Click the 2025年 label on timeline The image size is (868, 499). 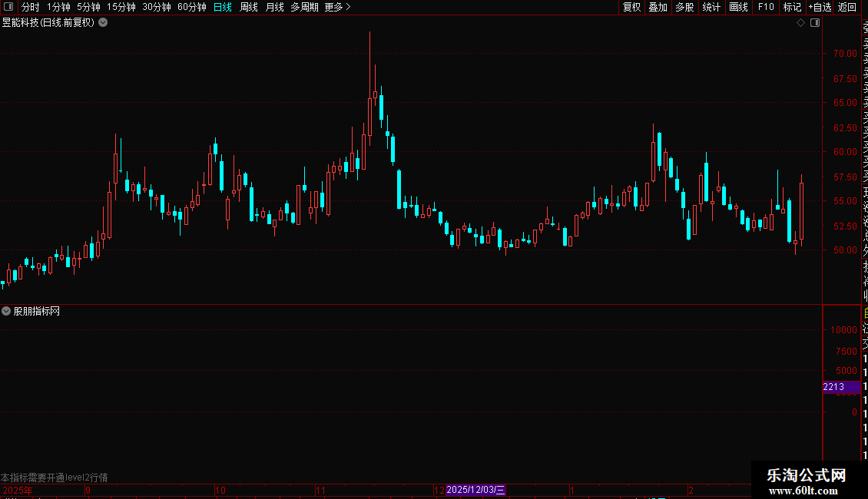point(17,490)
